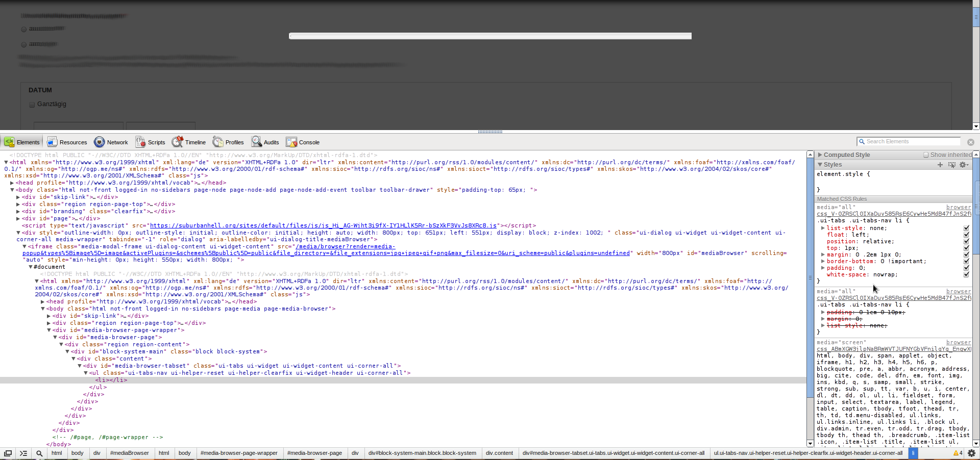Open the Network panel
This screenshot has width=980, height=460.
pos(116,142)
